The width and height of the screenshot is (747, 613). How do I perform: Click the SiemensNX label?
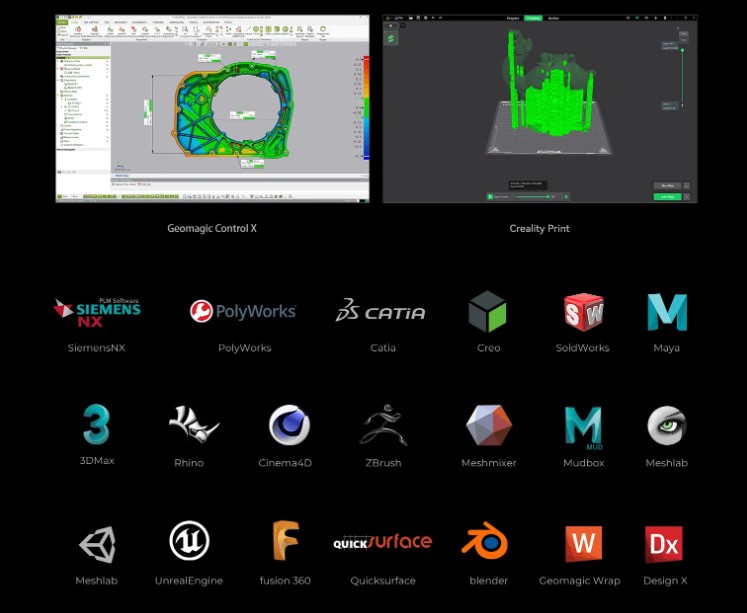(x=97, y=348)
